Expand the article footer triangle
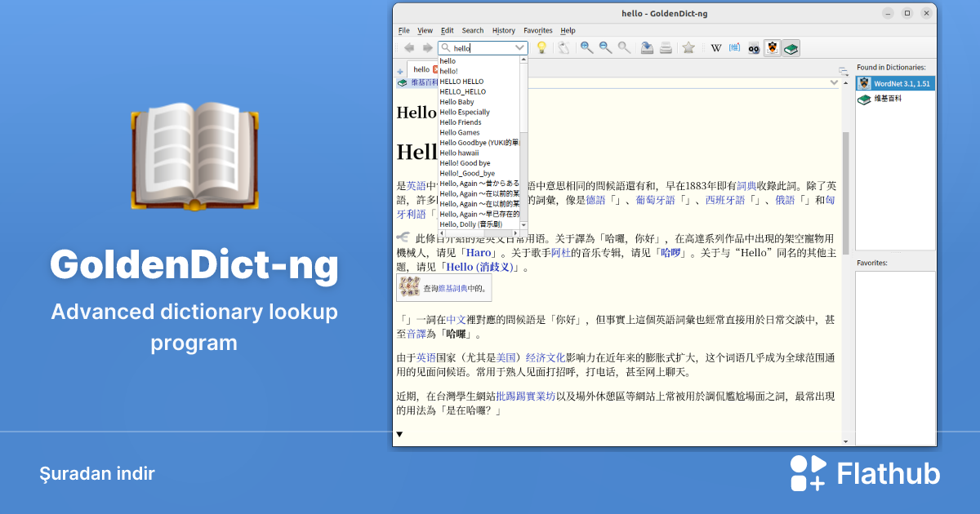 click(x=399, y=435)
